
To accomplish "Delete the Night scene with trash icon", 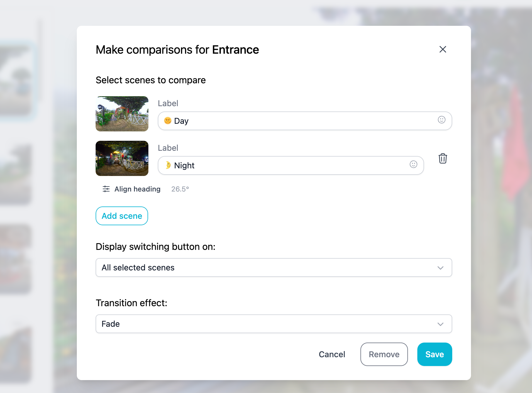I will 443,158.
